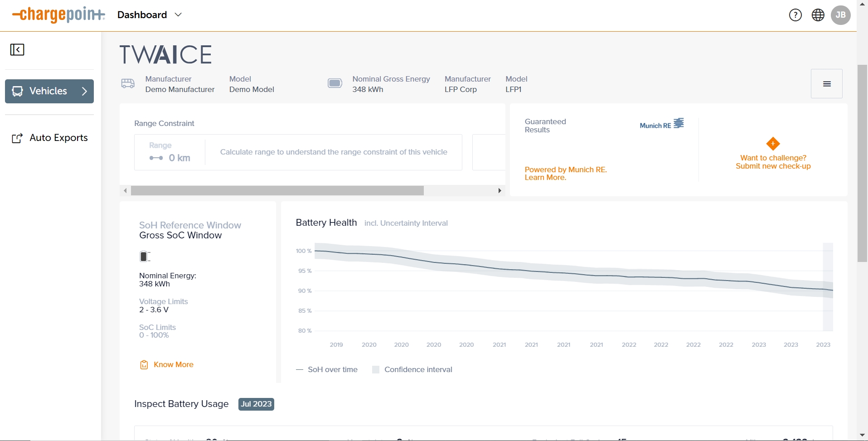This screenshot has height=441, width=868.
Task: Open the Powered by Munich RE Learn More link
Action: (566, 174)
